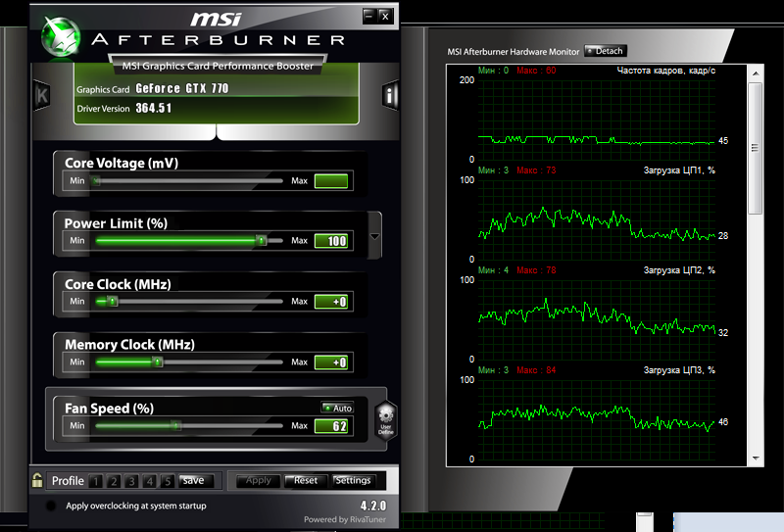Screen dimensions: 784x532
Task: Toggle Apply overclocking at system startup
Action: point(51,506)
